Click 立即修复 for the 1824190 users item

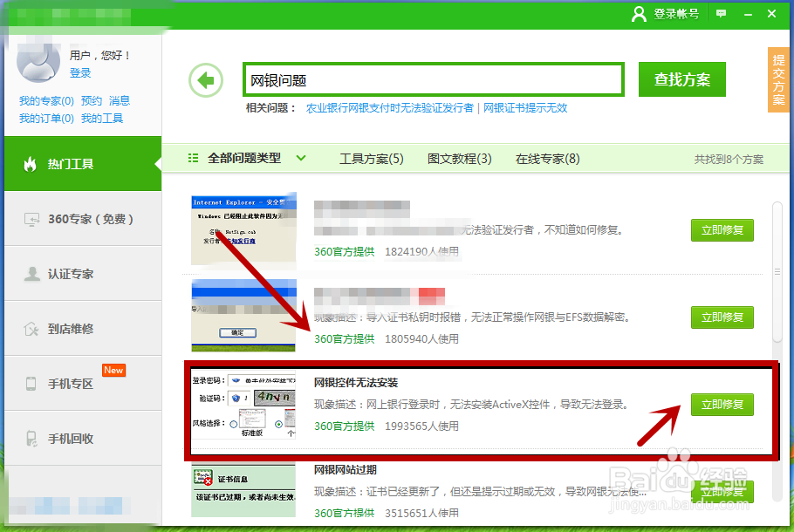point(722,230)
